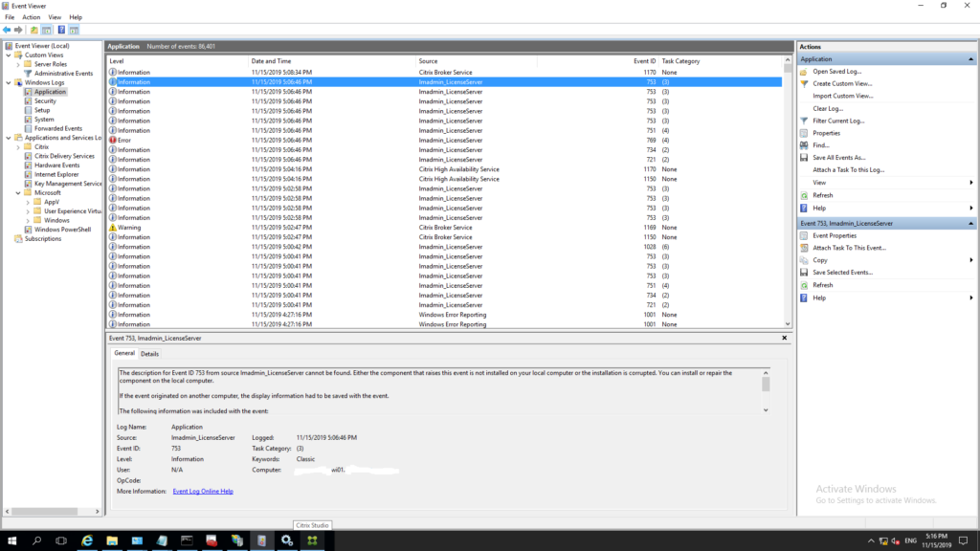Expand the Copy submenu arrow
The image size is (980, 551).
click(970, 260)
